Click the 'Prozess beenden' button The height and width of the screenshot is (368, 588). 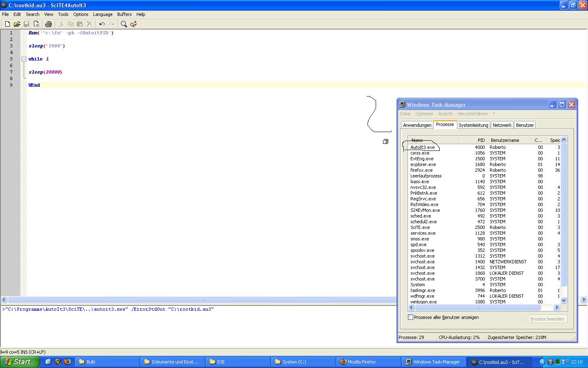coord(547,319)
